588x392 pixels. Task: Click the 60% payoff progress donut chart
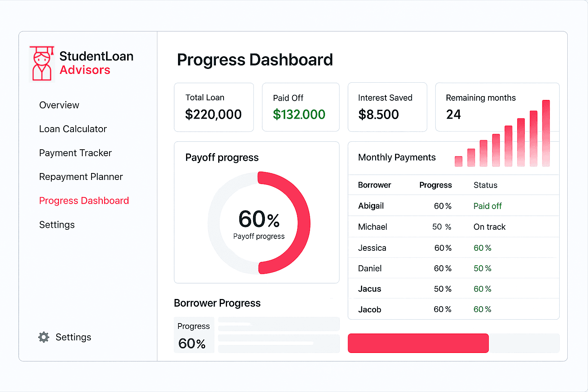(x=259, y=223)
